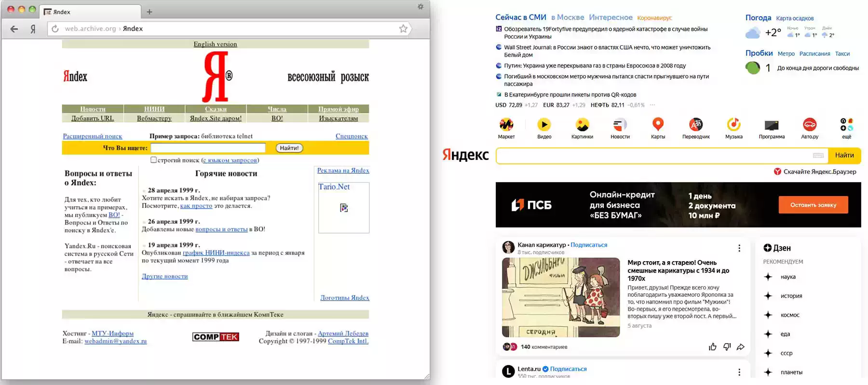
Task: Switch to the Сейчас в СМИ tab
Action: pyautogui.click(x=521, y=17)
